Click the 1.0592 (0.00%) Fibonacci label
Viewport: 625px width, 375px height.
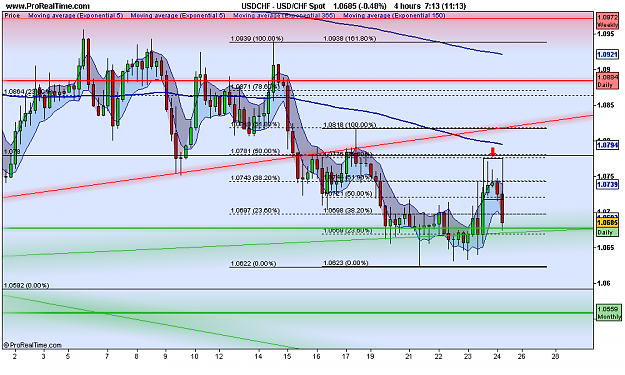point(26,285)
